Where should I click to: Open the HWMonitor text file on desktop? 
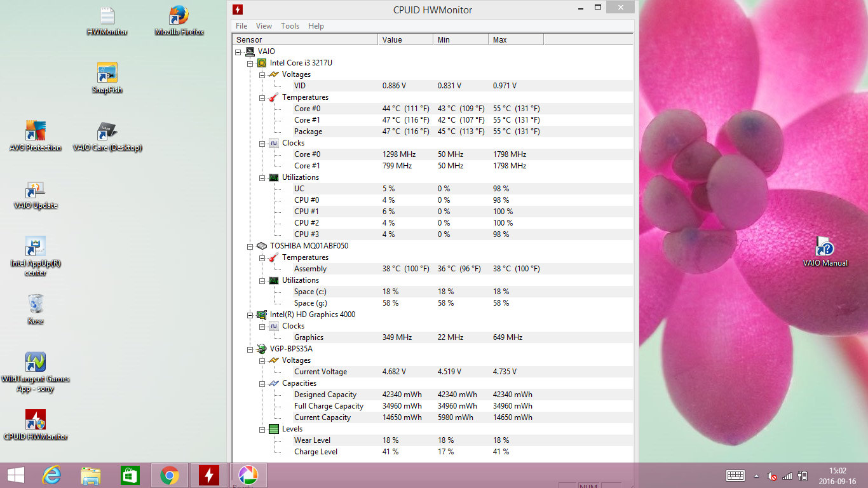[x=107, y=21]
